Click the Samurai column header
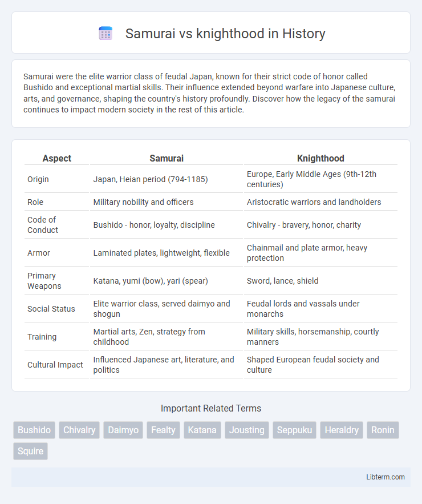Image resolution: width=422 pixels, height=504 pixels. click(167, 159)
